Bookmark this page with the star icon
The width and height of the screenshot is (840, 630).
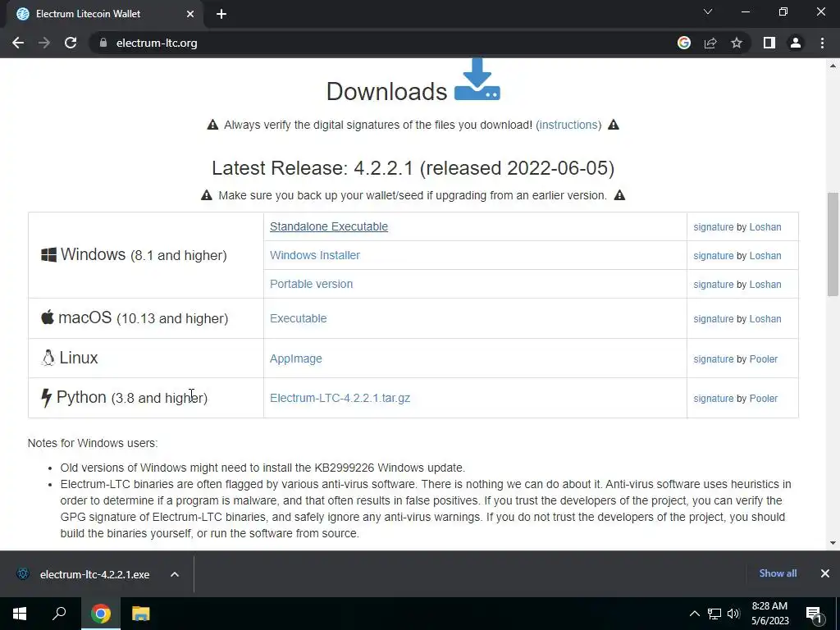pos(737,43)
